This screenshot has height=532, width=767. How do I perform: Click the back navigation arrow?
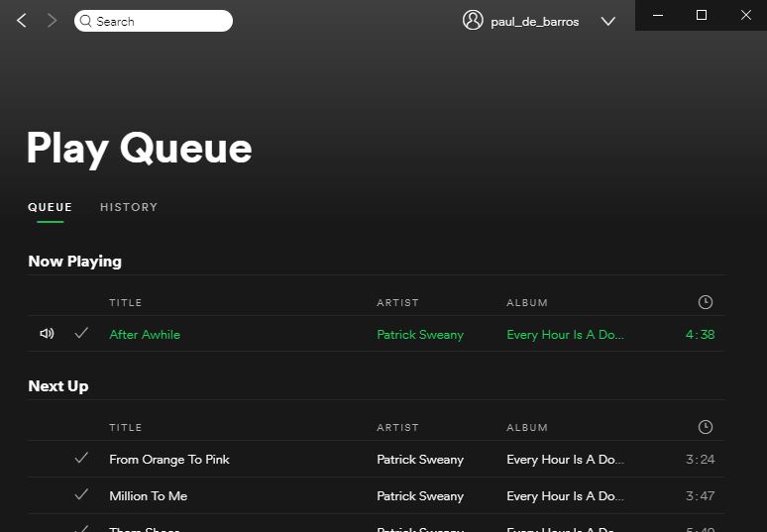click(x=22, y=21)
